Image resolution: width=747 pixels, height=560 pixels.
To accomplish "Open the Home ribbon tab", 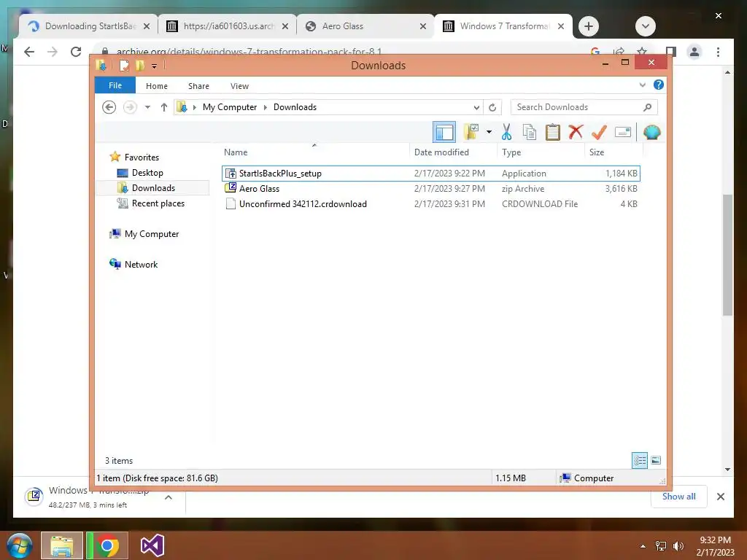I will (x=157, y=86).
